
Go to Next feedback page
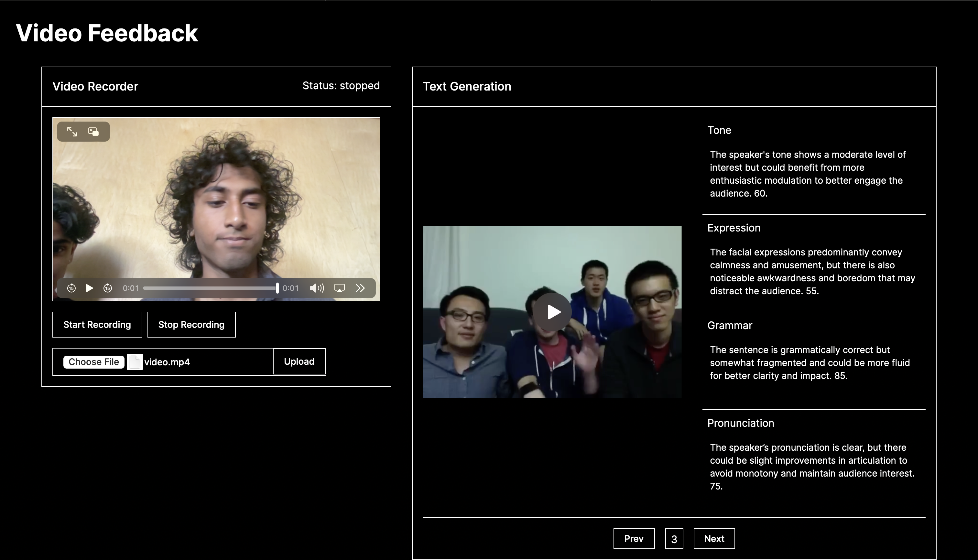(714, 538)
